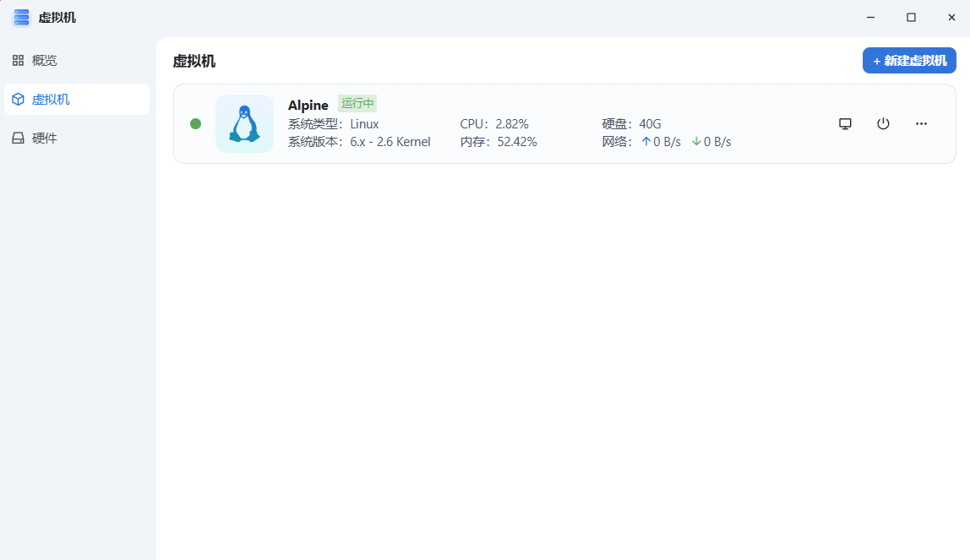The image size is (970, 560).
Task: Switch to the 硬件 hardware section
Action: [x=45, y=138]
